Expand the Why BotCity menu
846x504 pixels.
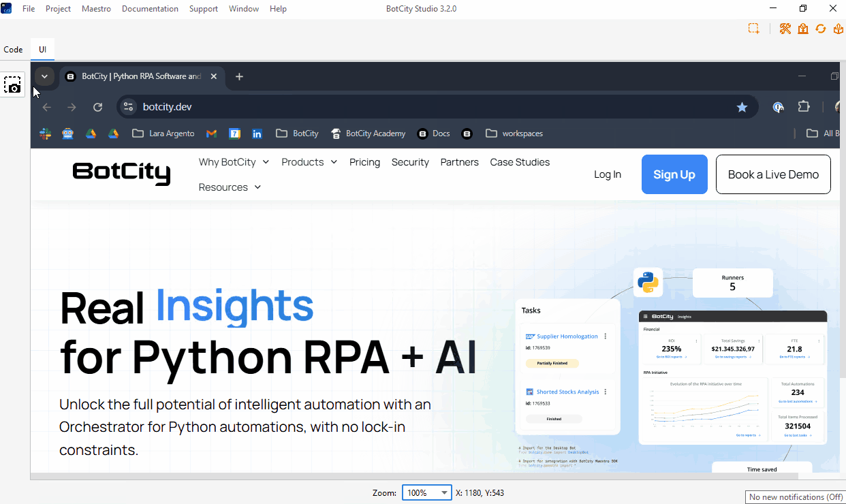click(234, 162)
